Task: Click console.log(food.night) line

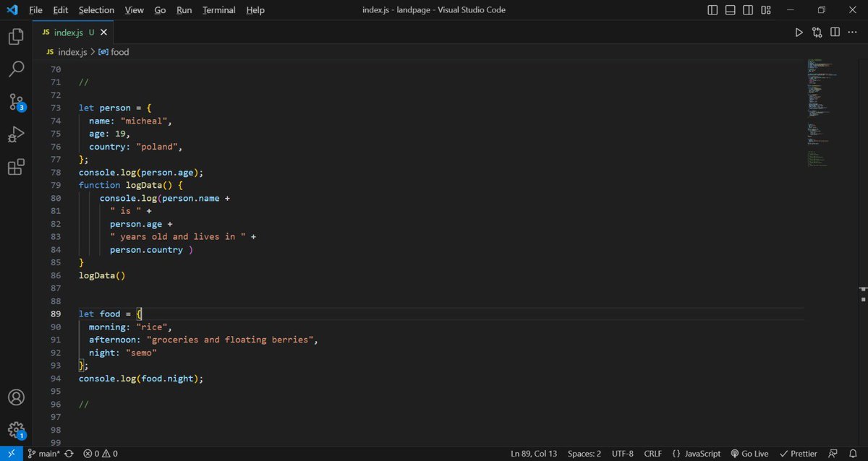Action: coord(141,379)
